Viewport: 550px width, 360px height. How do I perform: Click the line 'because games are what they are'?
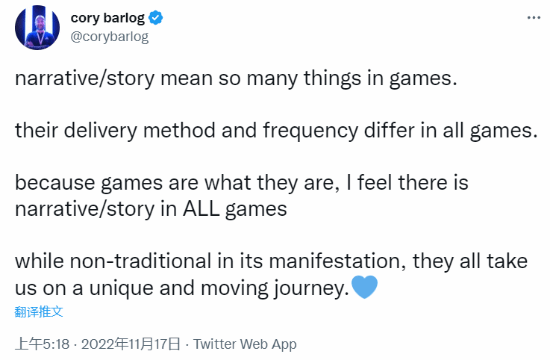pos(242,183)
